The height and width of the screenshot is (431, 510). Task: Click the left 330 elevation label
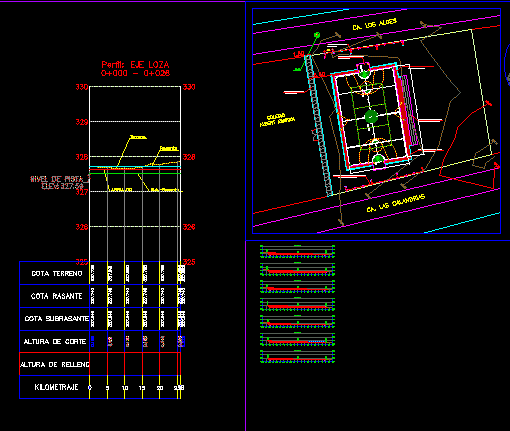(82, 87)
